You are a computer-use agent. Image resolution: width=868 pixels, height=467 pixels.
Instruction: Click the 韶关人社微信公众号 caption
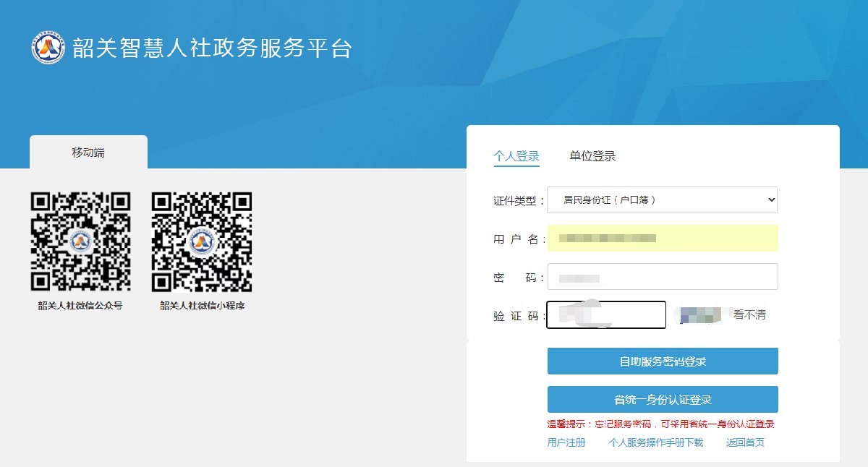[x=80, y=306]
